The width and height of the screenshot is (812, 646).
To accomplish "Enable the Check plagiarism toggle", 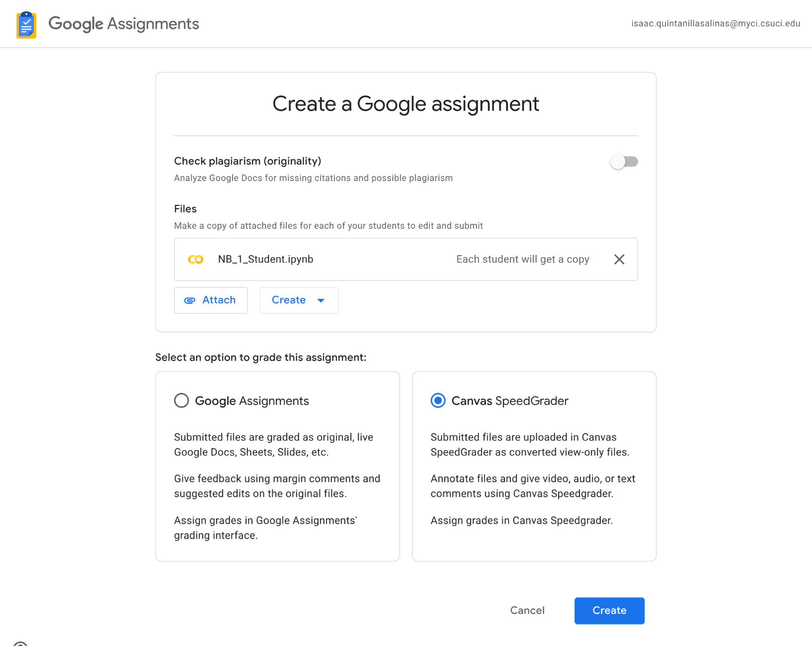I will click(x=624, y=162).
